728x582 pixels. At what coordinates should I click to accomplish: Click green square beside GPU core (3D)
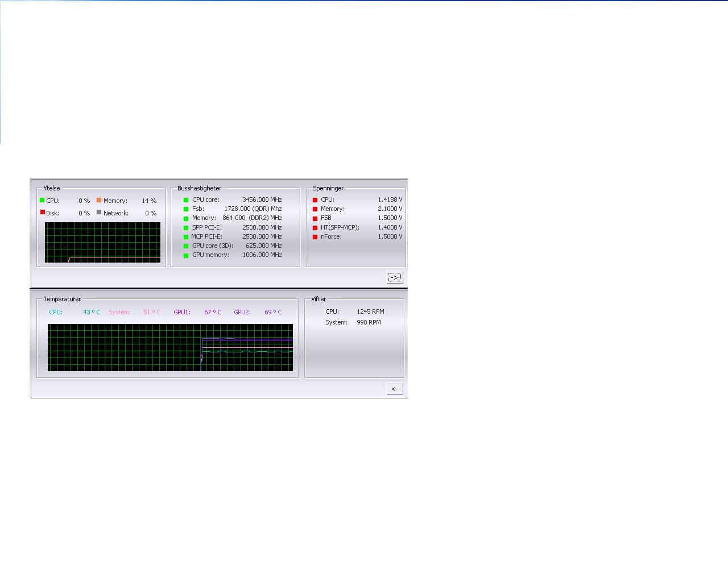[x=186, y=246]
